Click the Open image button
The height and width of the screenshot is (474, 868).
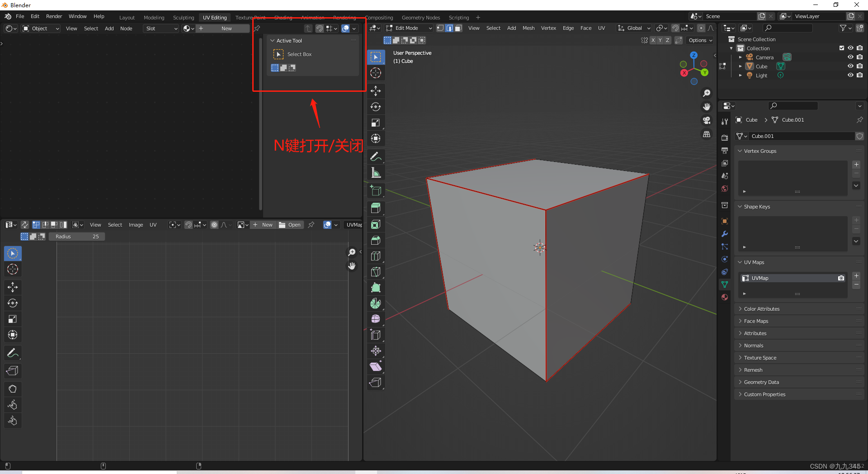[x=290, y=225]
